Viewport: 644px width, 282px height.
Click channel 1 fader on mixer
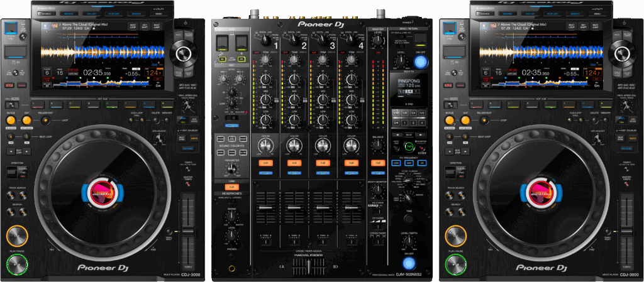point(265,207)
